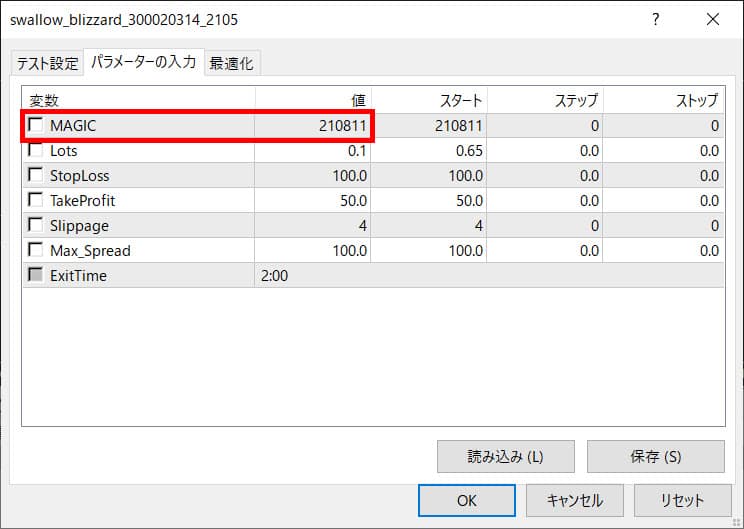This screenshot has height=529, width=744.
Task: Select the パラメーターの入力 tab
Action: [143, 62]
